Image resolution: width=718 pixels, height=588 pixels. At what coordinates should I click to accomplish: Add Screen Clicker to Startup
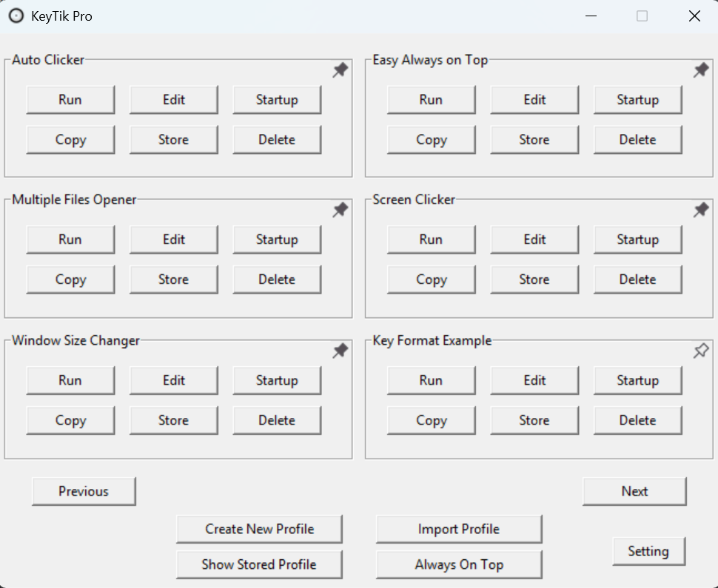(x=638, y=240)
